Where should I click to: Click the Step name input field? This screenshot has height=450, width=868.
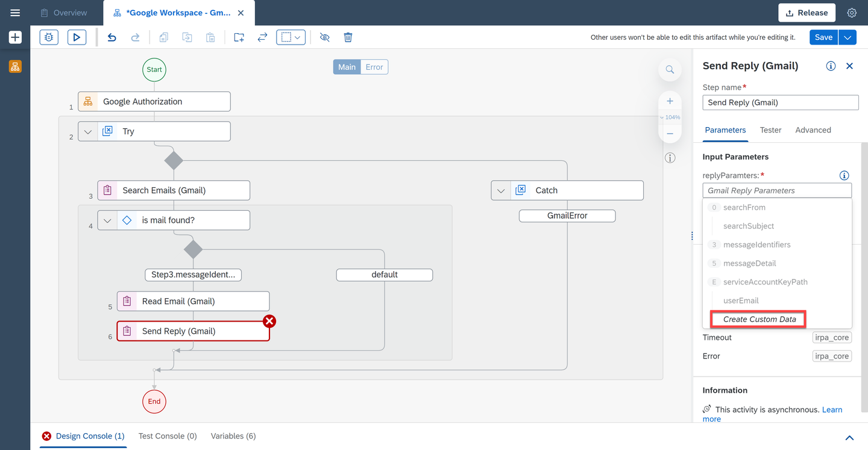[781, 102]
